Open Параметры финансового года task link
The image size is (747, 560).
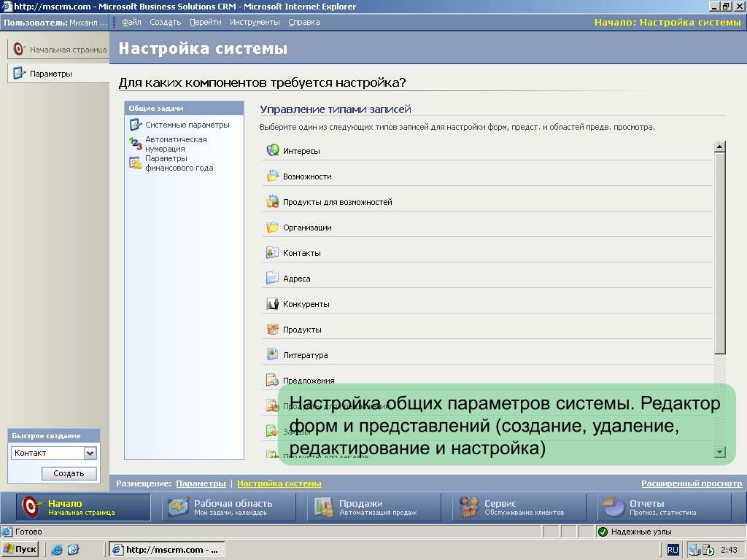179,163
